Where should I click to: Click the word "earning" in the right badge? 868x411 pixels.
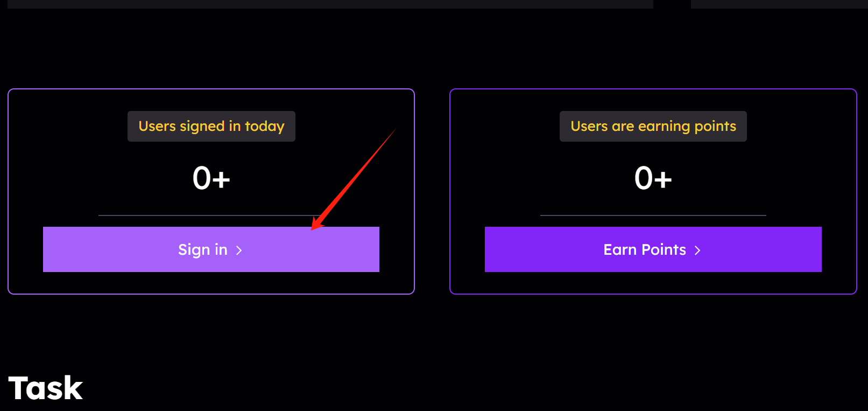click(664, 126)
